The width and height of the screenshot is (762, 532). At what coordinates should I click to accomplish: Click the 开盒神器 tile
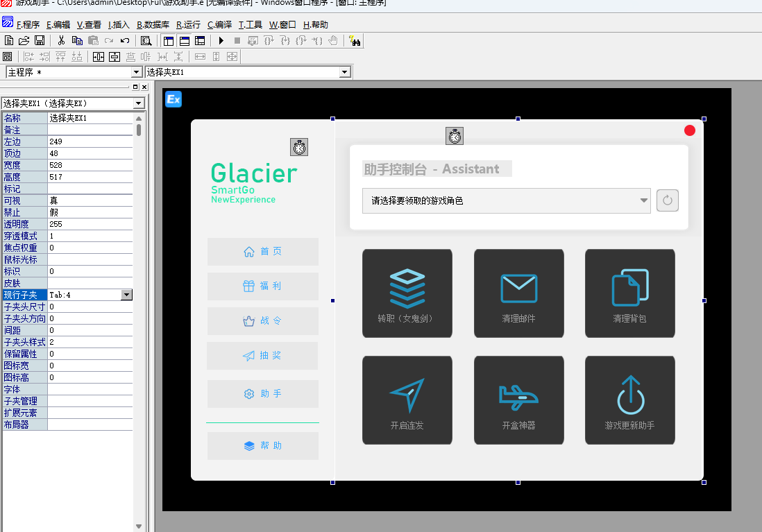click(x=519, y=400)
